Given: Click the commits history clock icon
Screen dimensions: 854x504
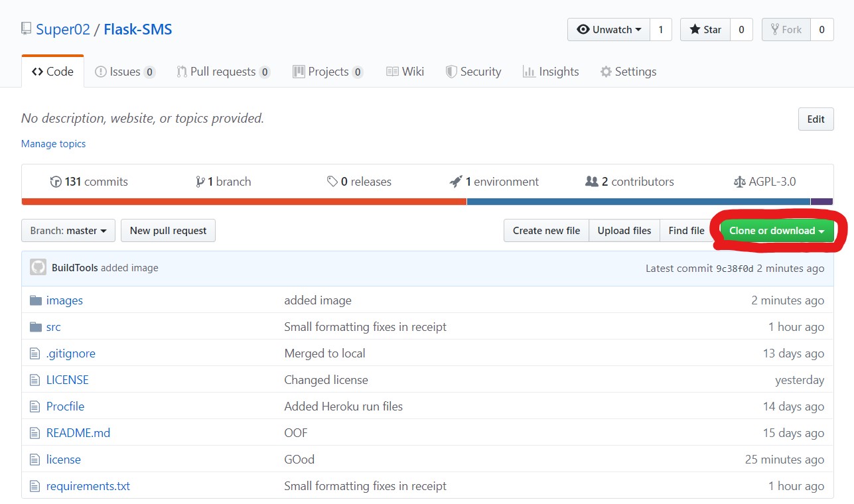Looking at the screenshot, I should tap(56, 182).
